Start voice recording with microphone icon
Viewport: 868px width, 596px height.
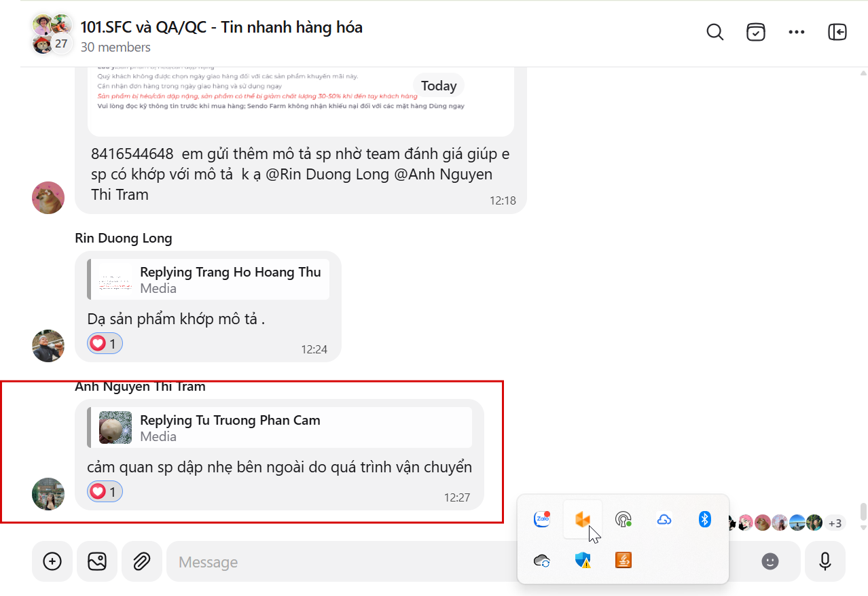tap(825, 561)
